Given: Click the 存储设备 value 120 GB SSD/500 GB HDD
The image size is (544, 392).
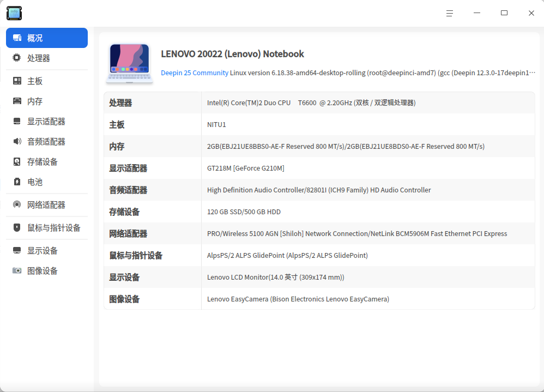Looking at the screenshot, I should [x=244, y=212].
